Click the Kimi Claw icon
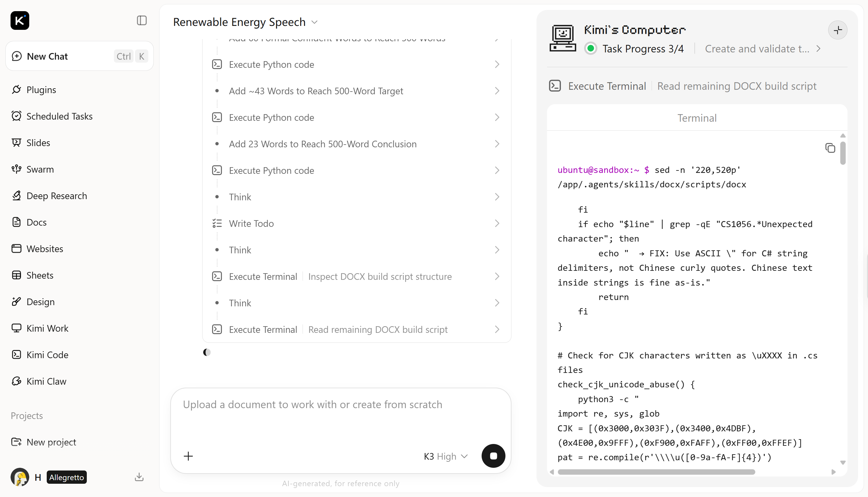 tap(16, 381)
